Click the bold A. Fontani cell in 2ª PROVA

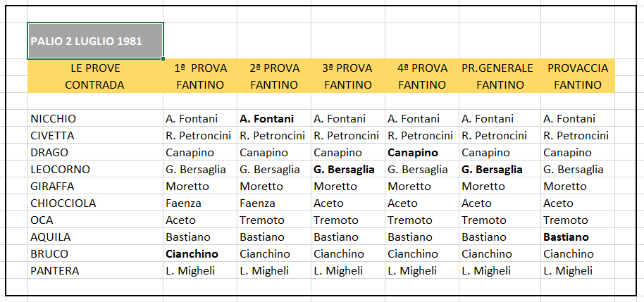tap(274, 118)
